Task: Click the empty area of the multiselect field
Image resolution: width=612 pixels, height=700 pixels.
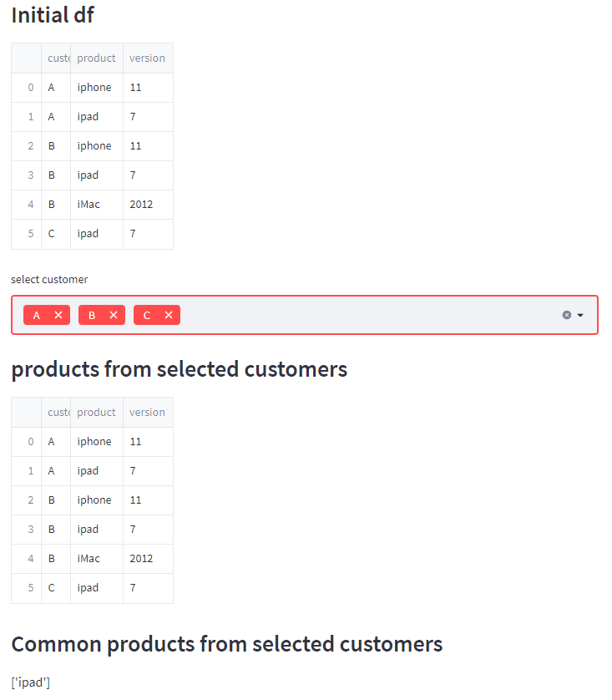Action: coord(367,315)
